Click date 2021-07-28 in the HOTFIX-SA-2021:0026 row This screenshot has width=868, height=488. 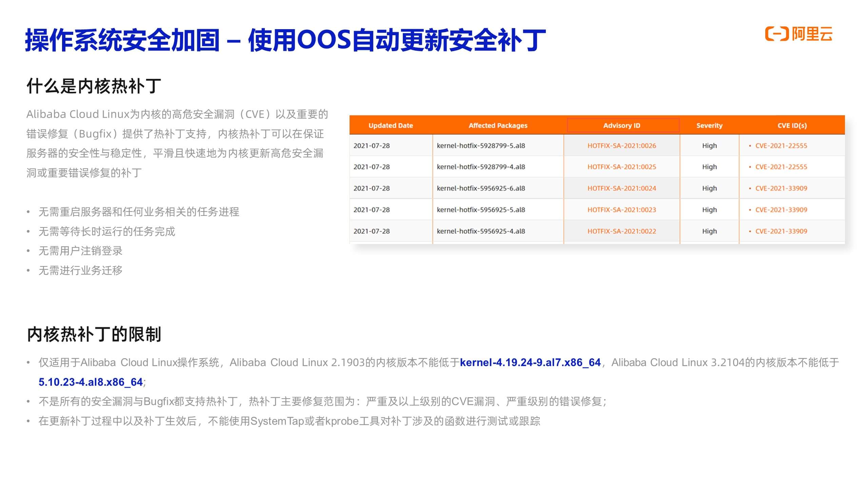coord(372,146)
